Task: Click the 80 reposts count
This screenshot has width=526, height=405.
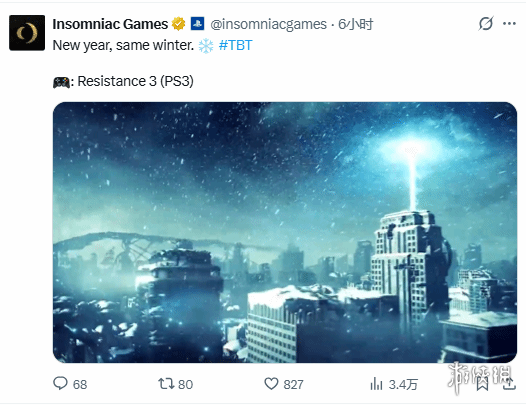Action: pos(186,385)
